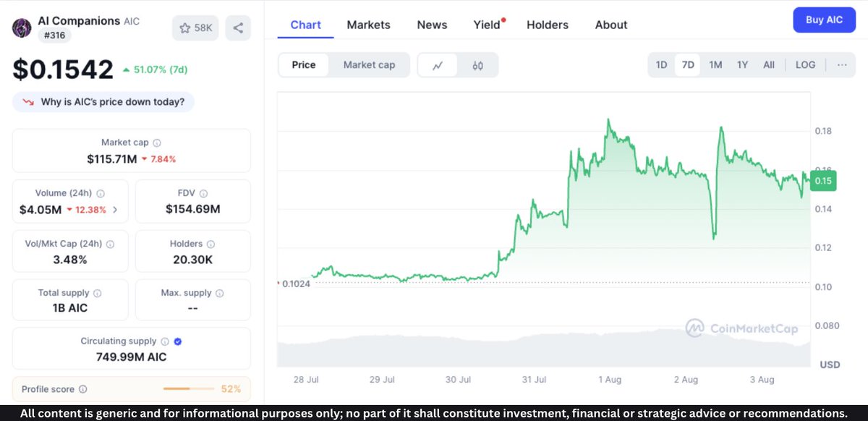
Task: Add AIC to watchlist via star 58K
Action: tap(196, 28)
